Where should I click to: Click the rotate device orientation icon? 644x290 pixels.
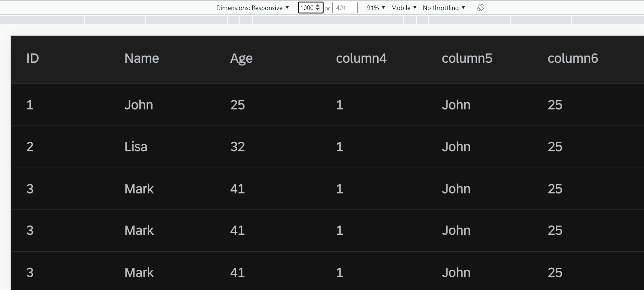(x=481, y=8)
